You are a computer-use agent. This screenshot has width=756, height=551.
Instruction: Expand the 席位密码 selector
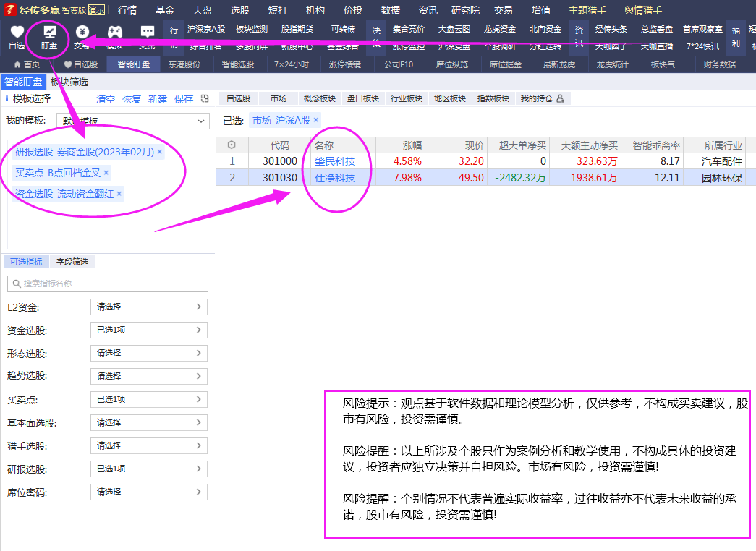[149, 492]
